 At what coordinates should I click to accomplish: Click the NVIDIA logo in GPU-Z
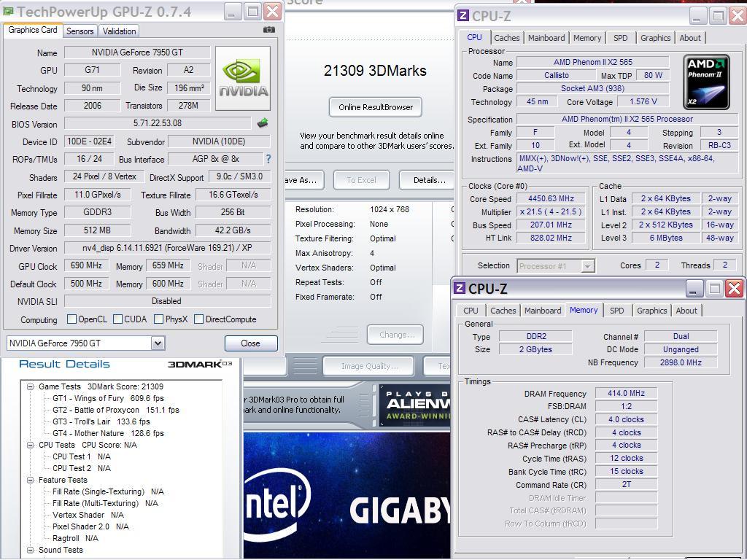tap(243, 78)
